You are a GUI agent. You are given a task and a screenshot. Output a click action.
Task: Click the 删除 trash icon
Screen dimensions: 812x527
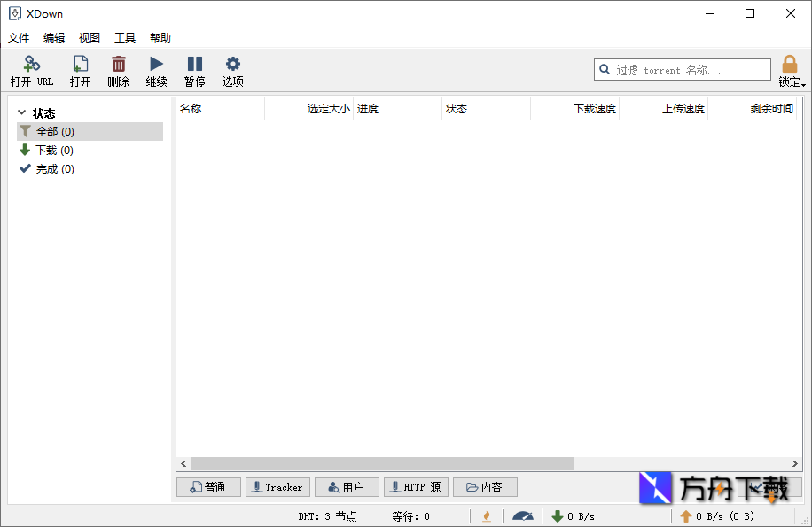click(119, 65)
